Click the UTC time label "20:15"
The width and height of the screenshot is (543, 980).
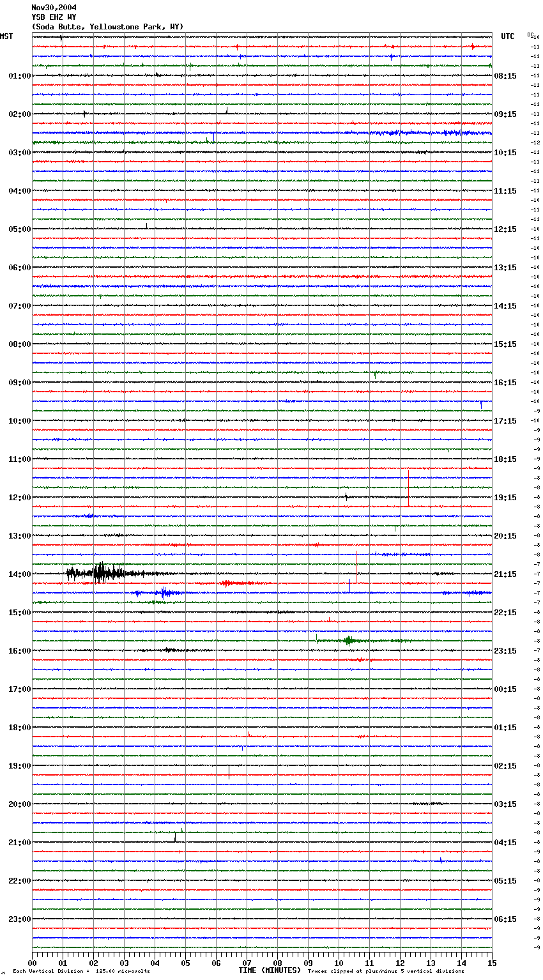(x=505, y=536)
